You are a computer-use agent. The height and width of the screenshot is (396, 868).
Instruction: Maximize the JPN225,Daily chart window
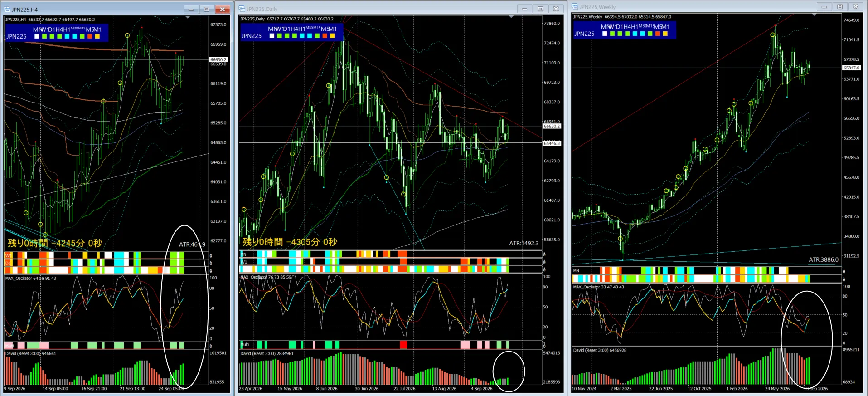point(540,9)
